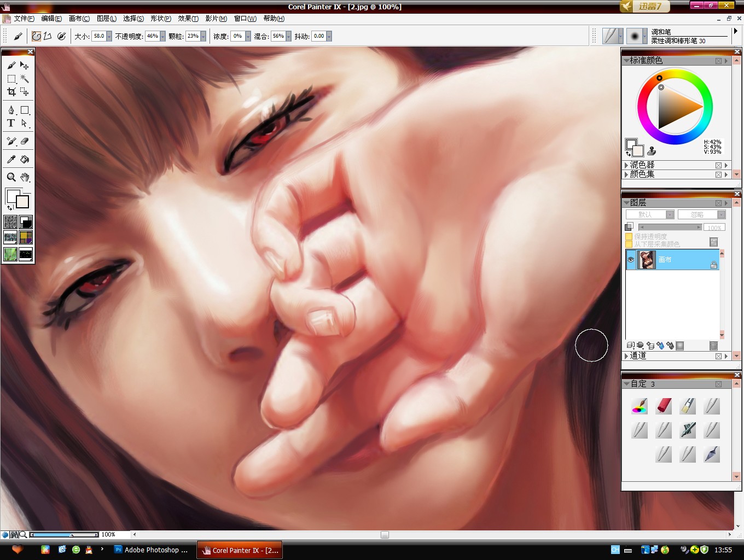Create a new watercolor layer

coord(660,346)
